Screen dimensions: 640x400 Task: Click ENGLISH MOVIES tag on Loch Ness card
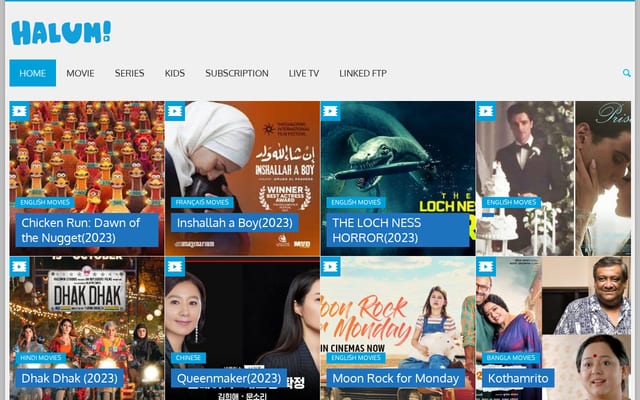356,202
